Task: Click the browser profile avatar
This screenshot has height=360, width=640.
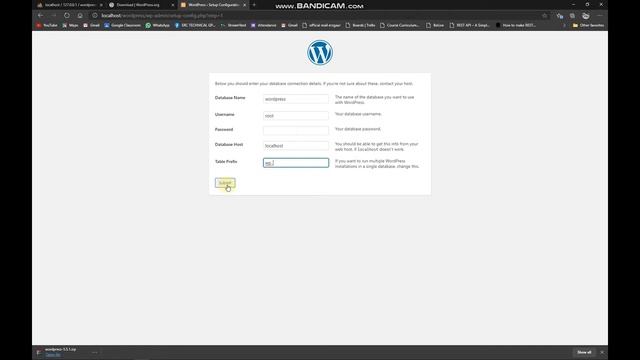Action: tap(586, 16)
